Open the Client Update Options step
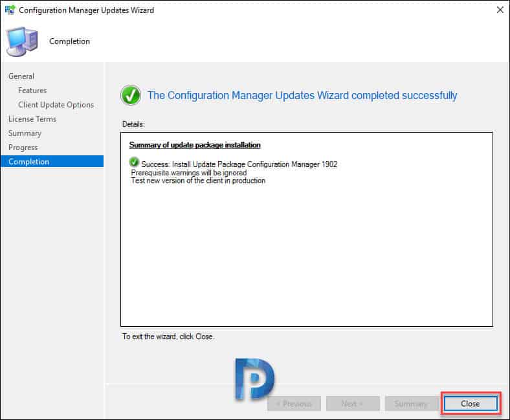The width and height of the screenshot is (510, 420). pos(56,105)
